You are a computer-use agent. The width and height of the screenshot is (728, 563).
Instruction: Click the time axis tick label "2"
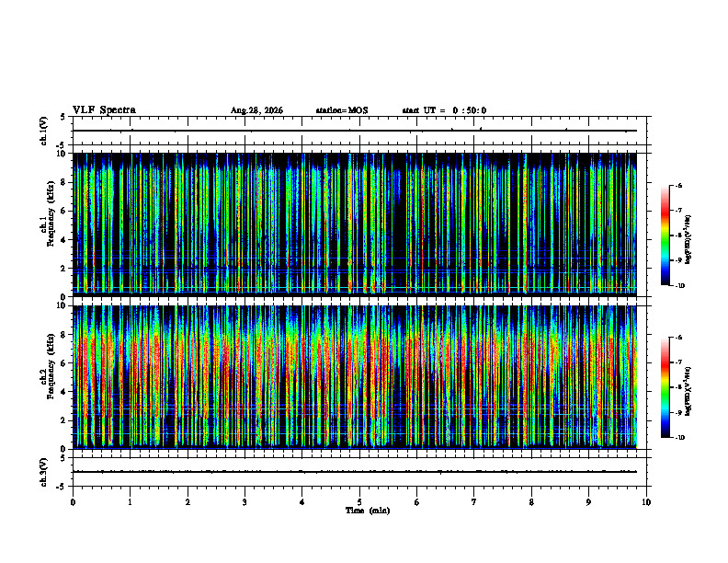188,502
